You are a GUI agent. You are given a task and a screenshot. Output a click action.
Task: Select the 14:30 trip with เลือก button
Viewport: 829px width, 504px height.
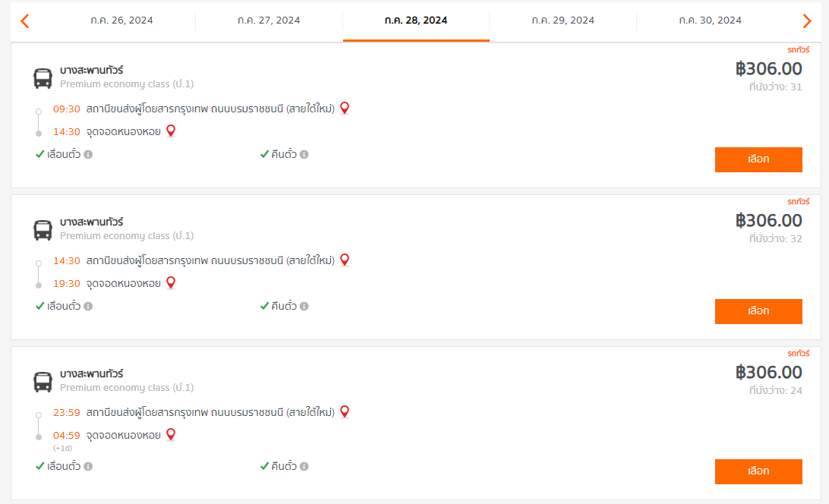pos(758,311)
